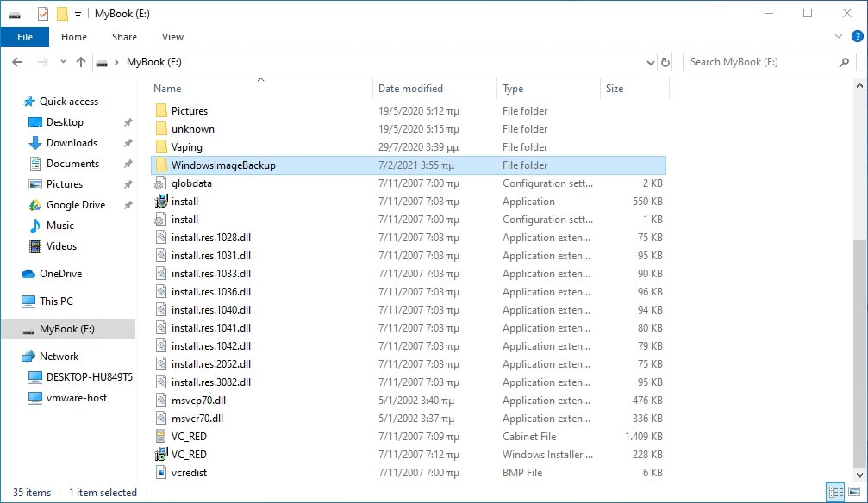Open the DESKTOP-HU849T5 network computer

click(89, 377)
